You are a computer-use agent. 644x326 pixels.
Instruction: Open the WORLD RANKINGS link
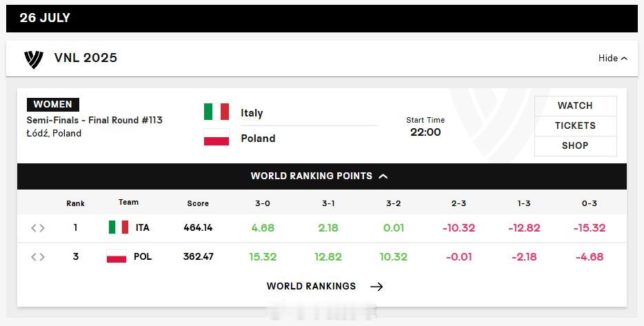(x=312, y=286)
